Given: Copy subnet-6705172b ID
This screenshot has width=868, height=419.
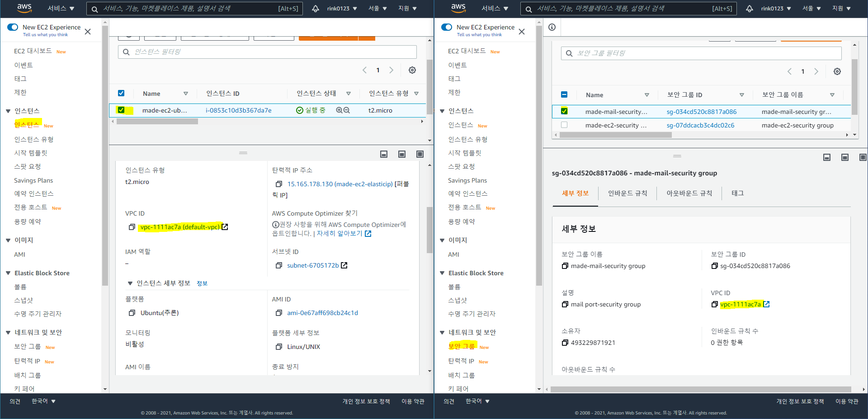Looking at the screenshot, I should point(279,265).
